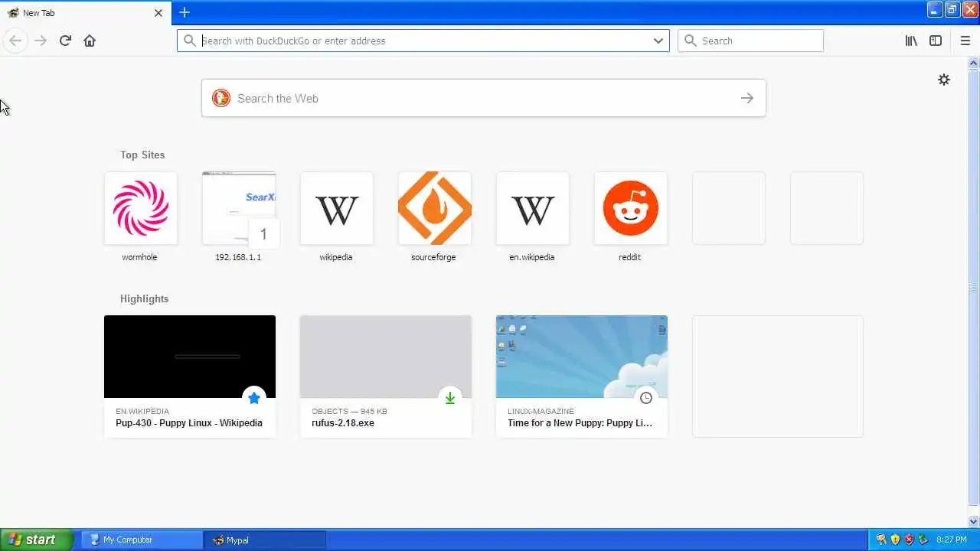Open a new tab with plus button

[x=185, y=12]
